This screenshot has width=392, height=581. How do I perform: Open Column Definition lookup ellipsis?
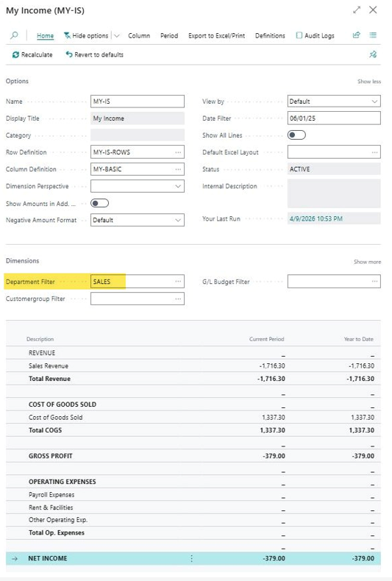[x=178, y=169]
